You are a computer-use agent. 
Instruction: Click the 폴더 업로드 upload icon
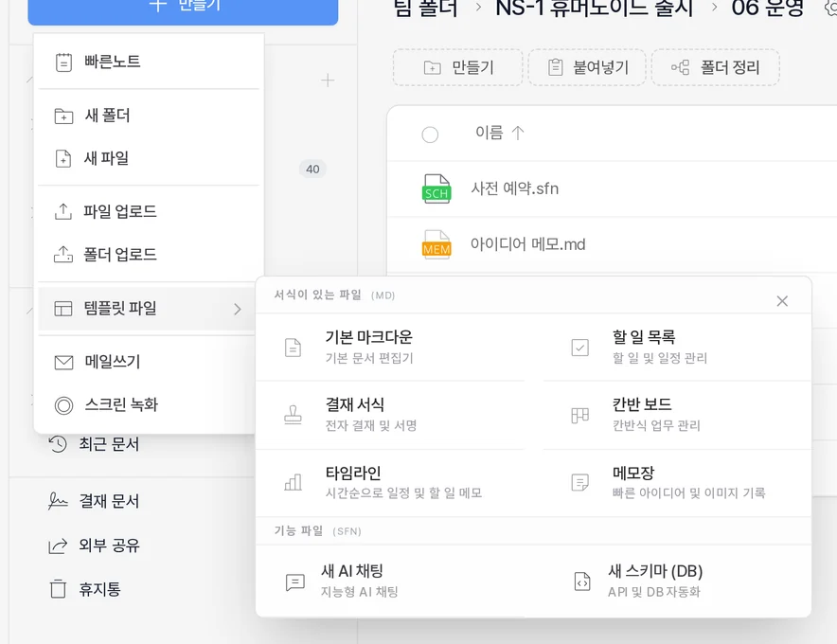click(63, 254)
